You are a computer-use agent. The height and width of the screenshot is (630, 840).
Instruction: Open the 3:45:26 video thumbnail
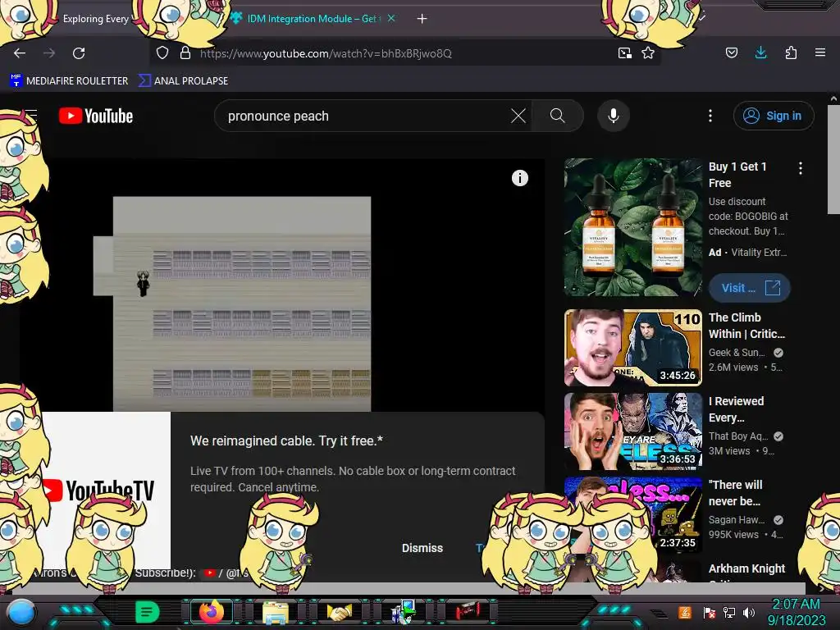point(632,348)
